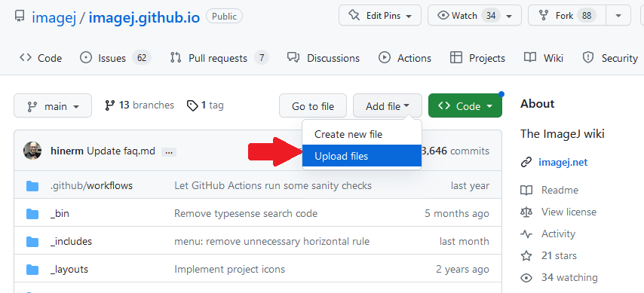Click the _bin folder icon
Viewport: 644px width, 293px height.
coord(32,214)
